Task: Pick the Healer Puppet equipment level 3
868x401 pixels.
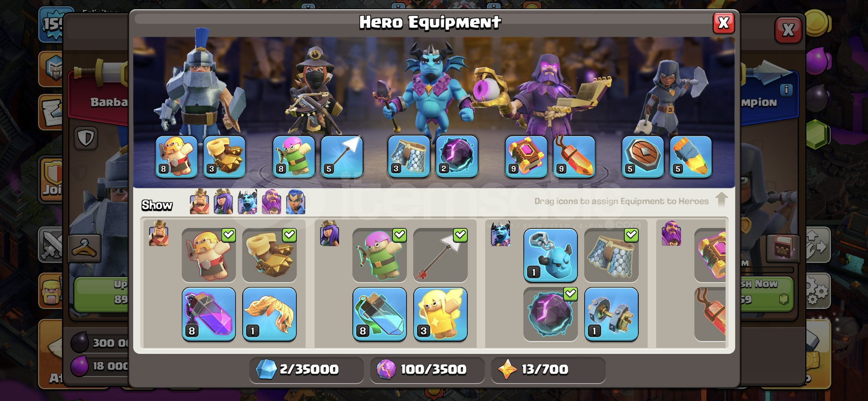Action: click(x=440, y=314)
